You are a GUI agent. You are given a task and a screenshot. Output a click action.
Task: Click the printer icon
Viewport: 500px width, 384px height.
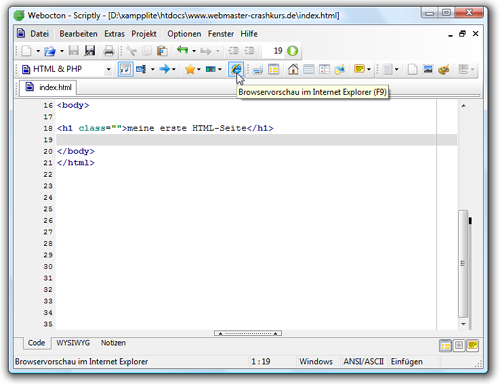coord(109,51)
